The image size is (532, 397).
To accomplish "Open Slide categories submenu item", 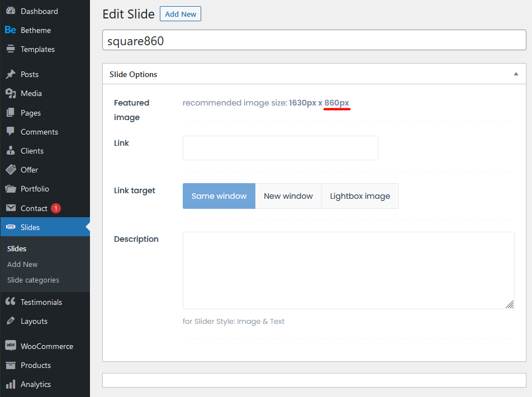I will (33, 280).
